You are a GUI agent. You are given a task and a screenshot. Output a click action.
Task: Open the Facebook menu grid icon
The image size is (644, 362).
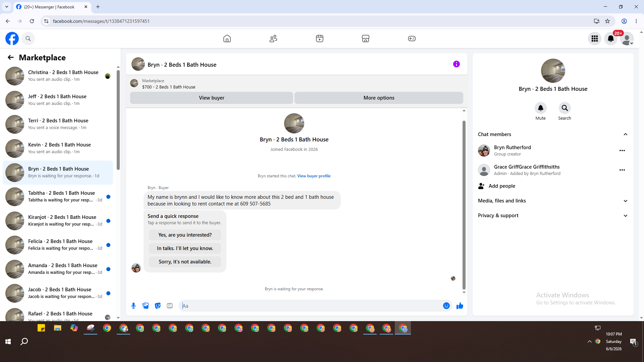tap(595, 39)
